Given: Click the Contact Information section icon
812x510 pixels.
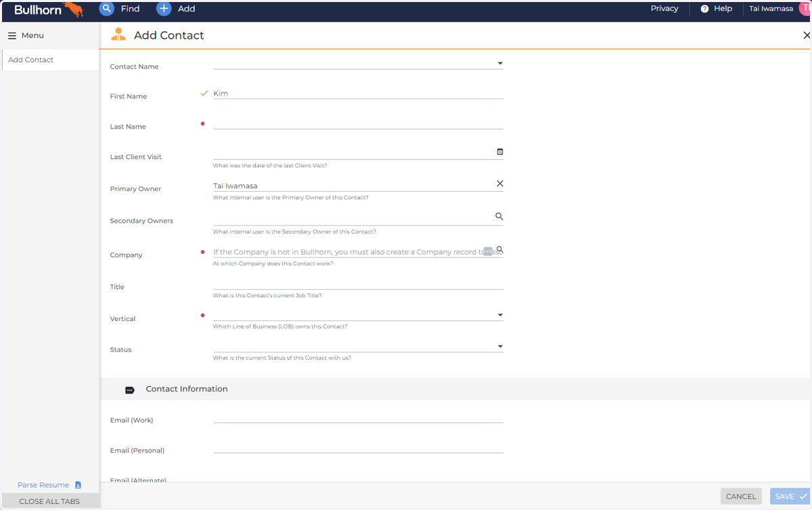Looking at the screenshot, I should pos(130,390).
